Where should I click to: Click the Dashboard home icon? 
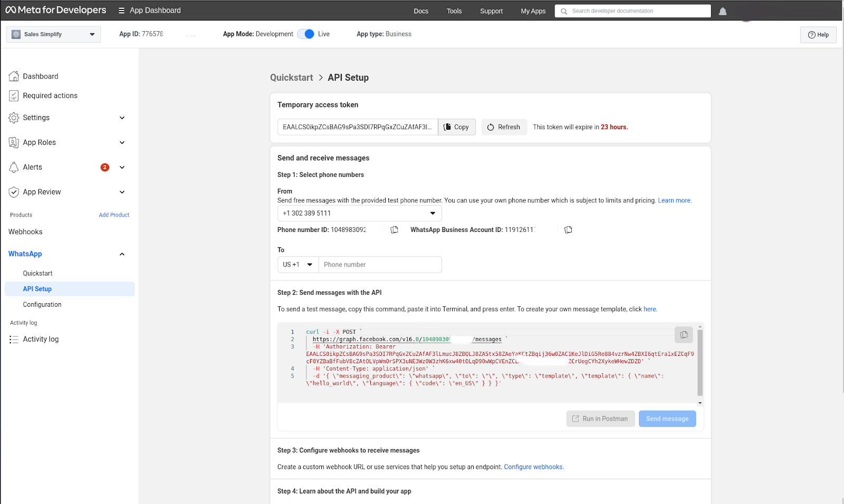pyautogui.click(x=14, y=76)
